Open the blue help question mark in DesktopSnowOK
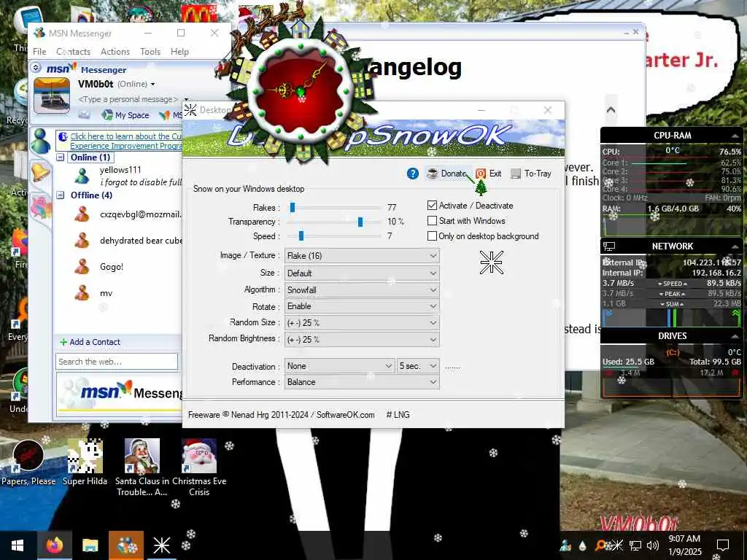Viewport: 747px width, 560px height. click(x=413, y=174)
